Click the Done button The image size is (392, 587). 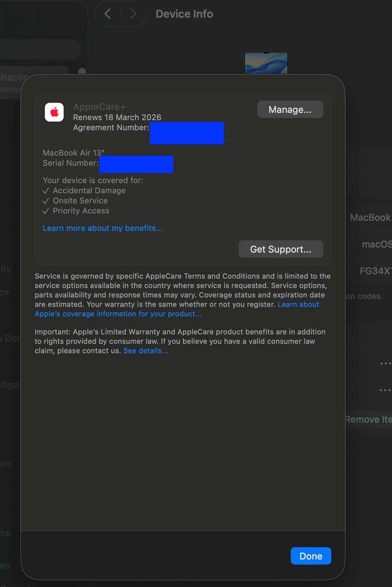pyautogui.click(x=311, y=556)
